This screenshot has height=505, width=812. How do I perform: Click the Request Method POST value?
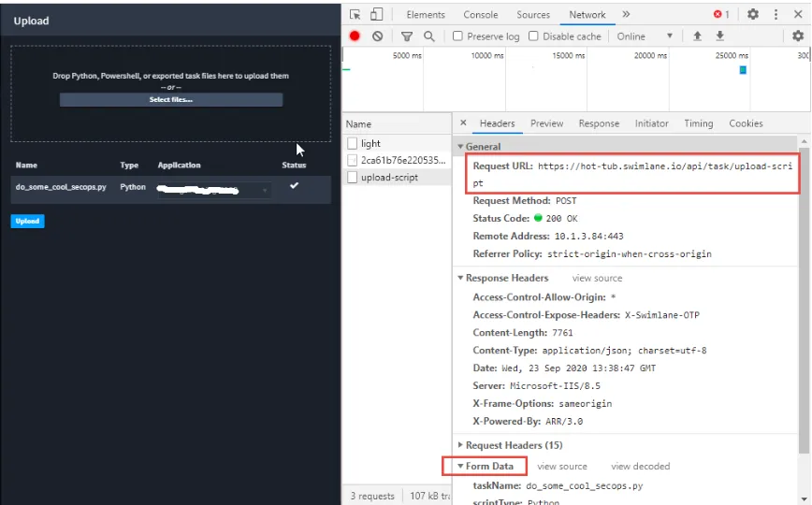(x=566, y=201)
